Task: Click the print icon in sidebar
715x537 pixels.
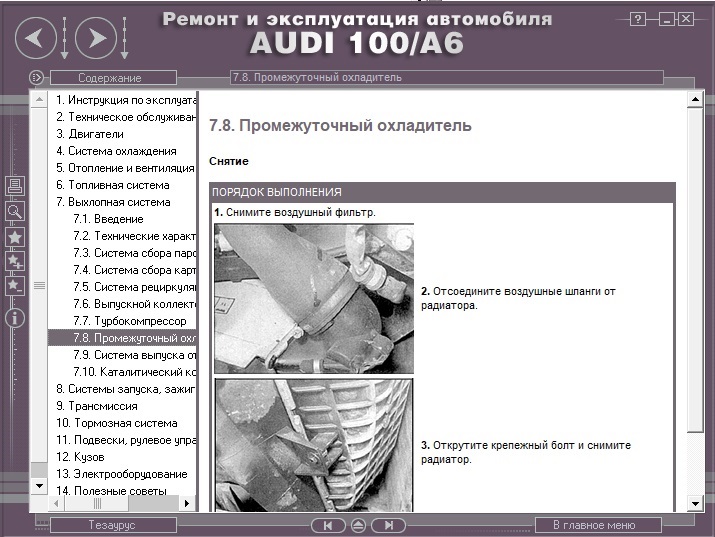Action: (15, 186)
